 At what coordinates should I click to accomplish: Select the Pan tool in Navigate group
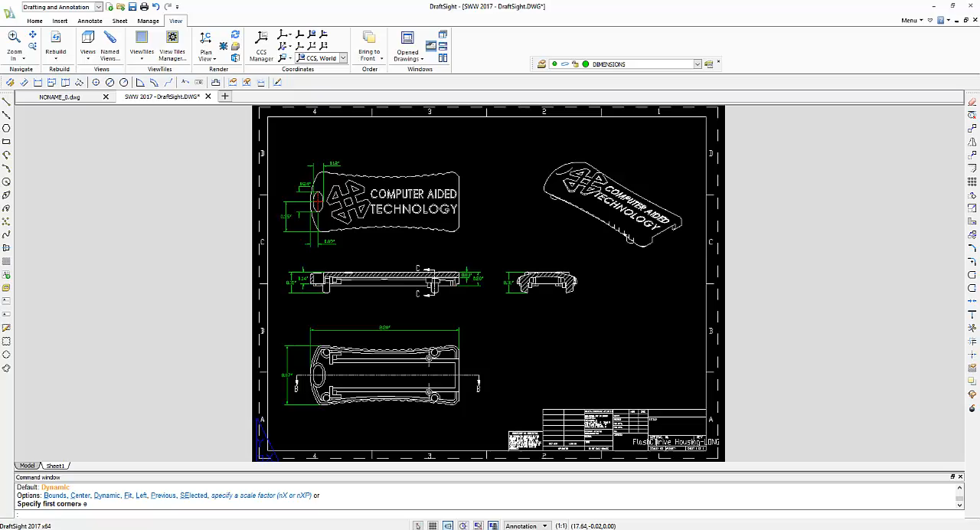(x=32, y=35)
